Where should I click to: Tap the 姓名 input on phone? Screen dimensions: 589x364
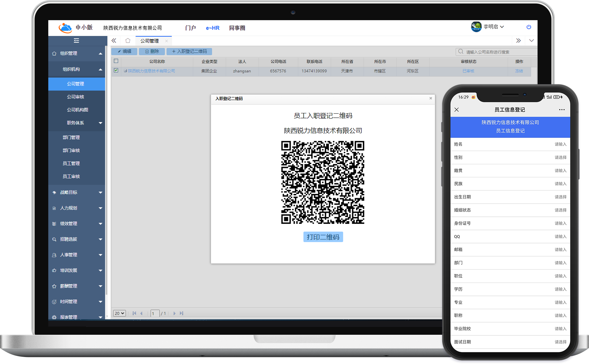(x=510, y=144)
